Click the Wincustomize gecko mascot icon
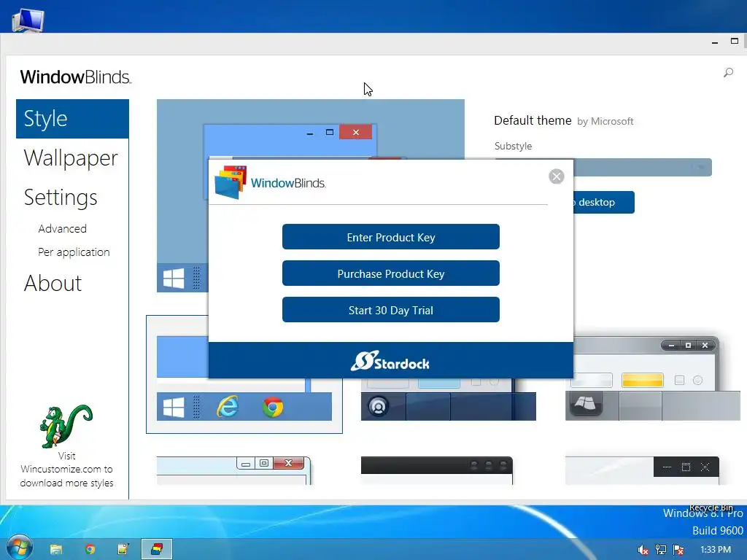747x560 pixels. [66, 426]
